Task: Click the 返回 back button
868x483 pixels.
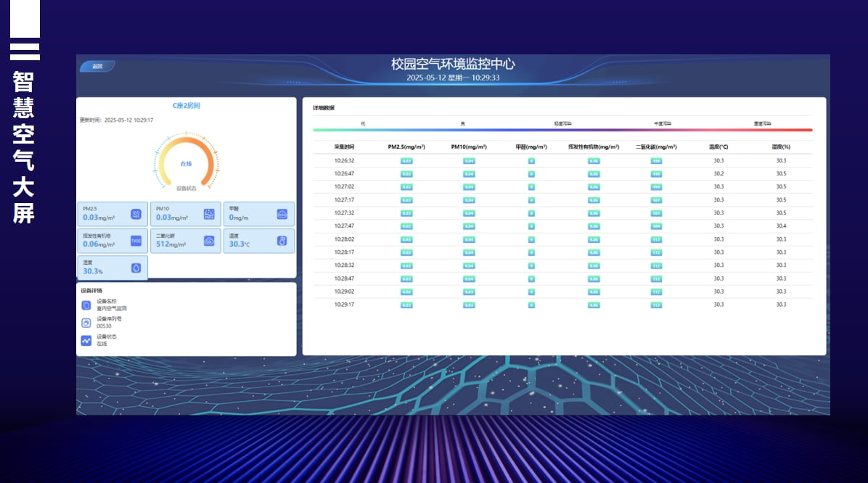Action: (97, 67)
